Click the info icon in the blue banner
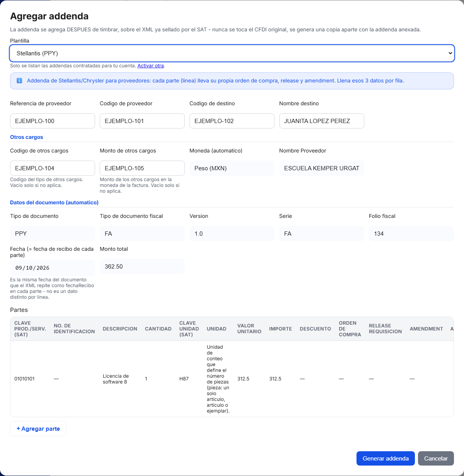The width and height of the screenshot is (464, 476). [x=19, y=81]
